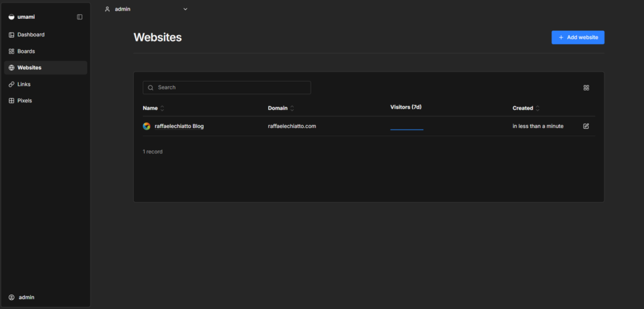Screen dimensions: 644x309
Task: Open the admin profile at sidebar bottom
Action: click(45, 297)
